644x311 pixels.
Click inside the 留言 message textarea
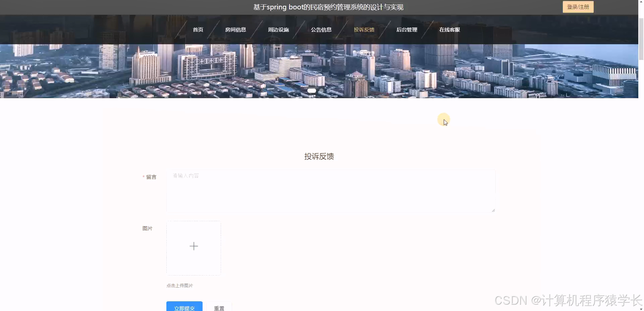pyautogui.click(x=330, y=191)
